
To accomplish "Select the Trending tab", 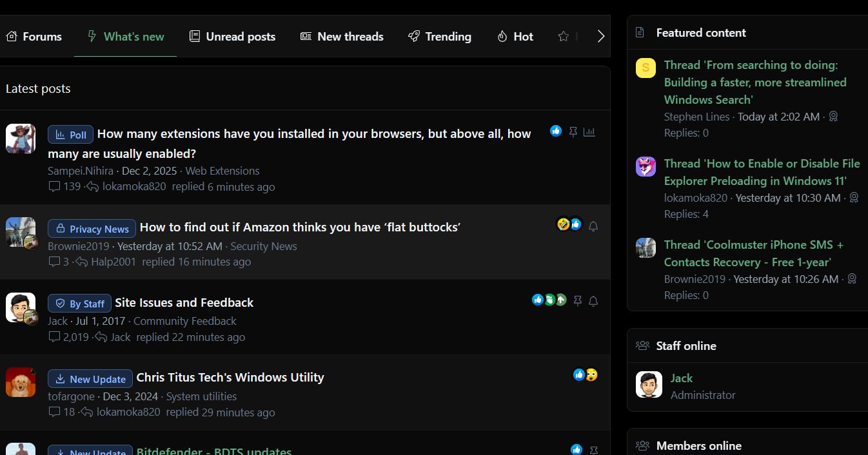I will pos(440,37).
